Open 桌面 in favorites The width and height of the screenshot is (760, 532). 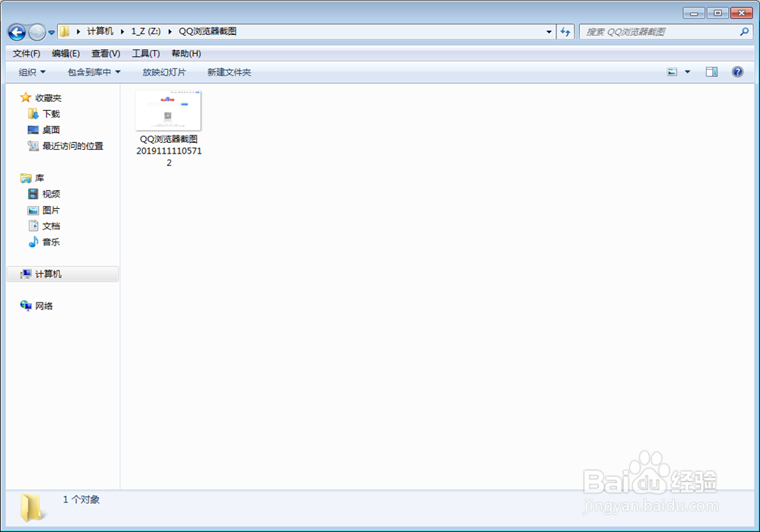click(44, 130)
